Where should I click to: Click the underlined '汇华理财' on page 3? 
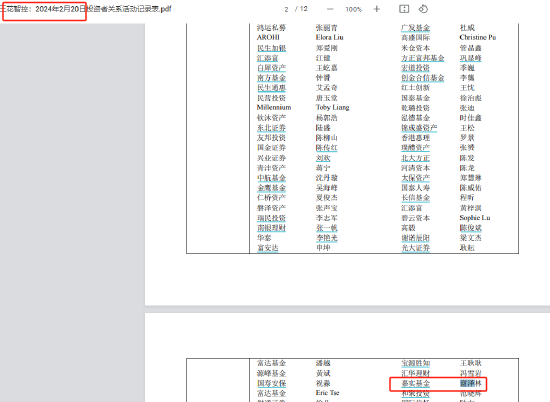(x=415, y=373)
